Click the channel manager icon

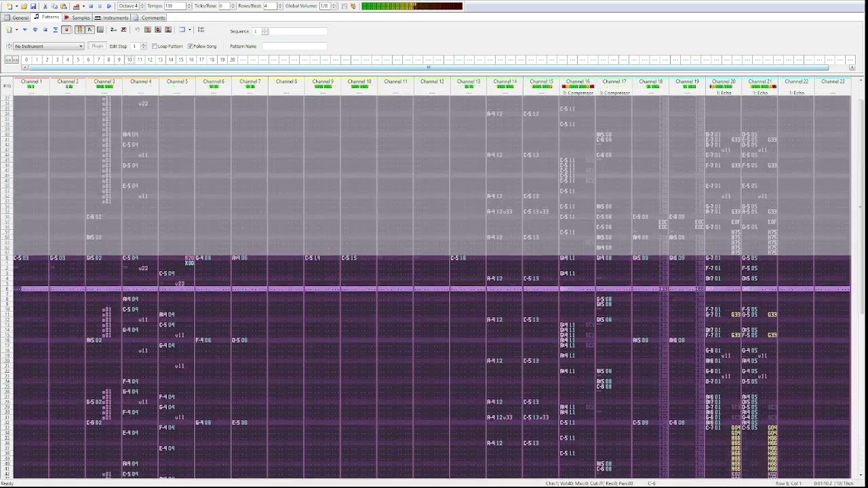(100, 30)
